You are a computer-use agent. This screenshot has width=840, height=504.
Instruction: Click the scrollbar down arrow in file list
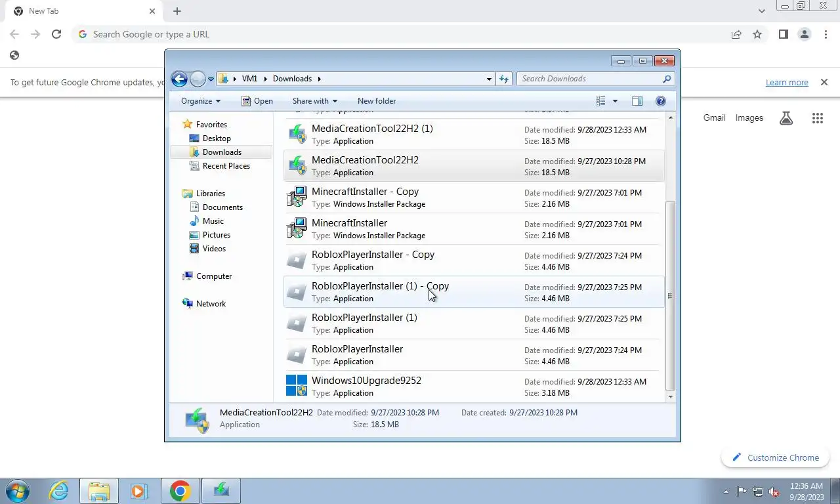pyautogui.click(x=670, y=396)
